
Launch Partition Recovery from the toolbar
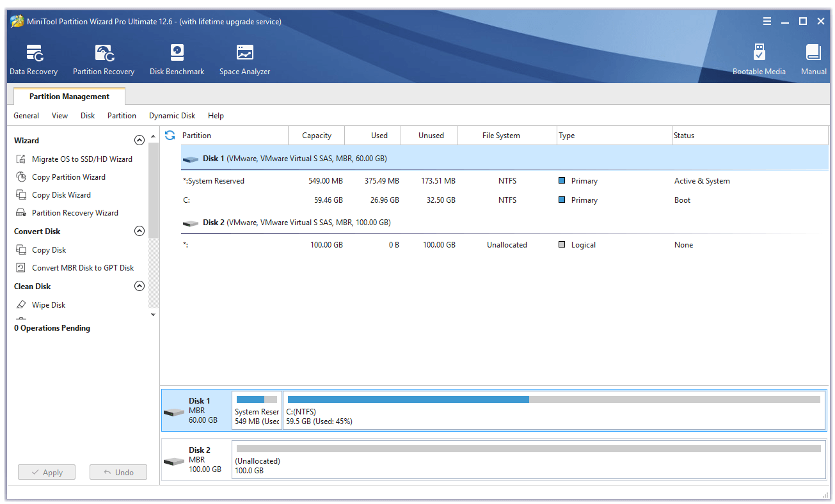(x=104, y=60)
